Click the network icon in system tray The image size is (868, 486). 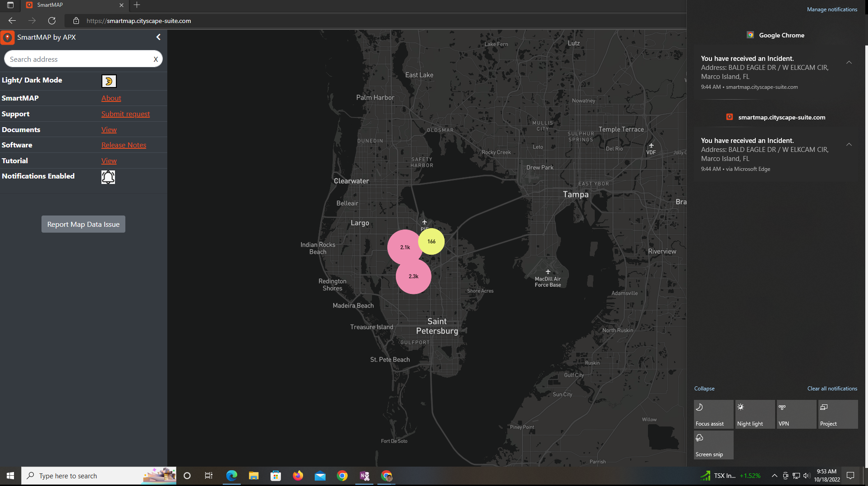796,476
